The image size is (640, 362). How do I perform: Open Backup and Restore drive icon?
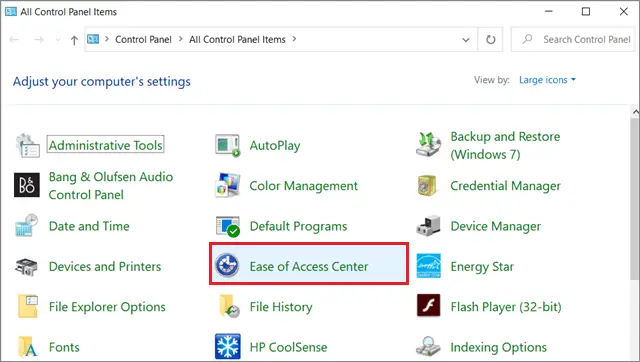428,145
